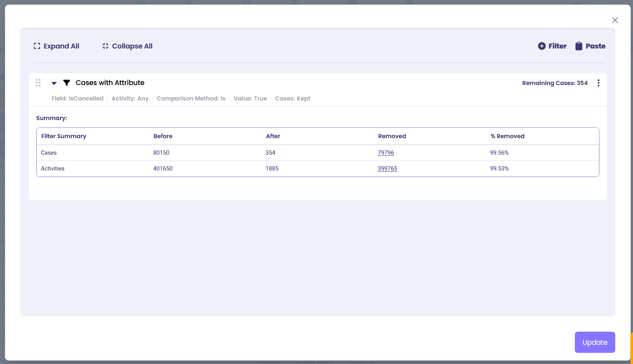Click the Cases with Attribute title
Viewport: 633px width, 364px height.
tap(110, 83)
